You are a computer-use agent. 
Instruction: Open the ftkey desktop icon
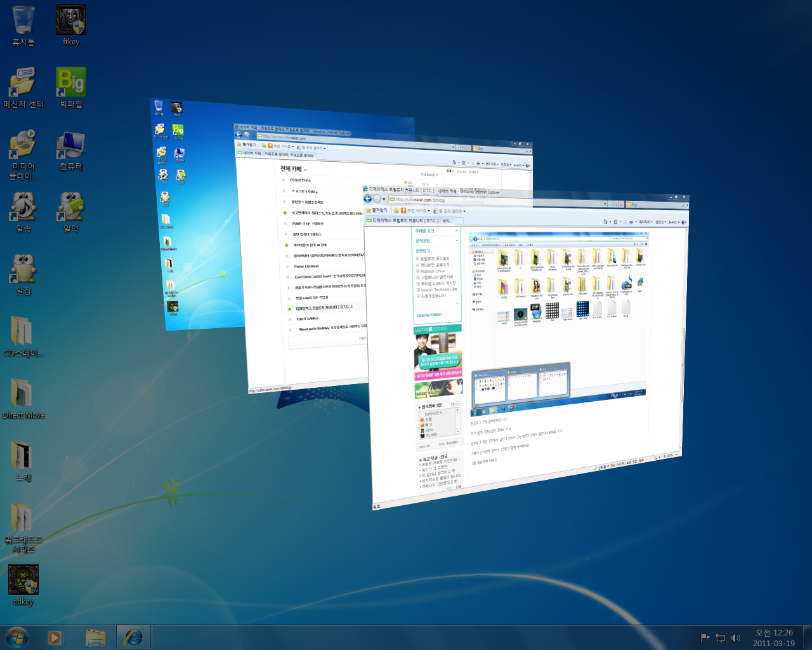[x=71, y=27]
